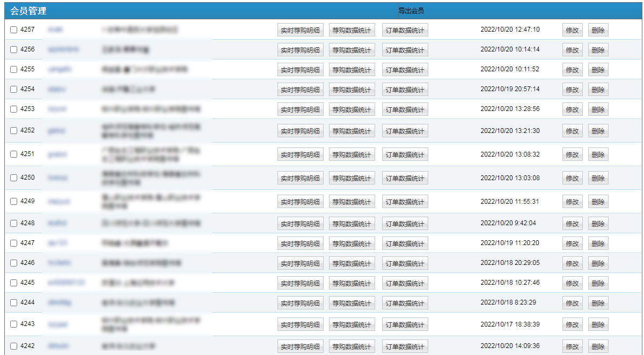Tick the checkbox for member 4244
Screen dimensions: 644x355
click(x=14, y=303)
